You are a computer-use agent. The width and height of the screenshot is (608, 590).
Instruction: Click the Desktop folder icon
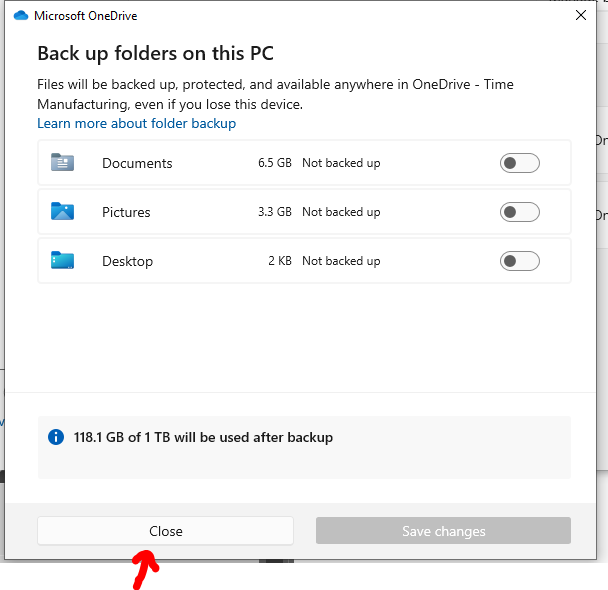coord(62,260)
